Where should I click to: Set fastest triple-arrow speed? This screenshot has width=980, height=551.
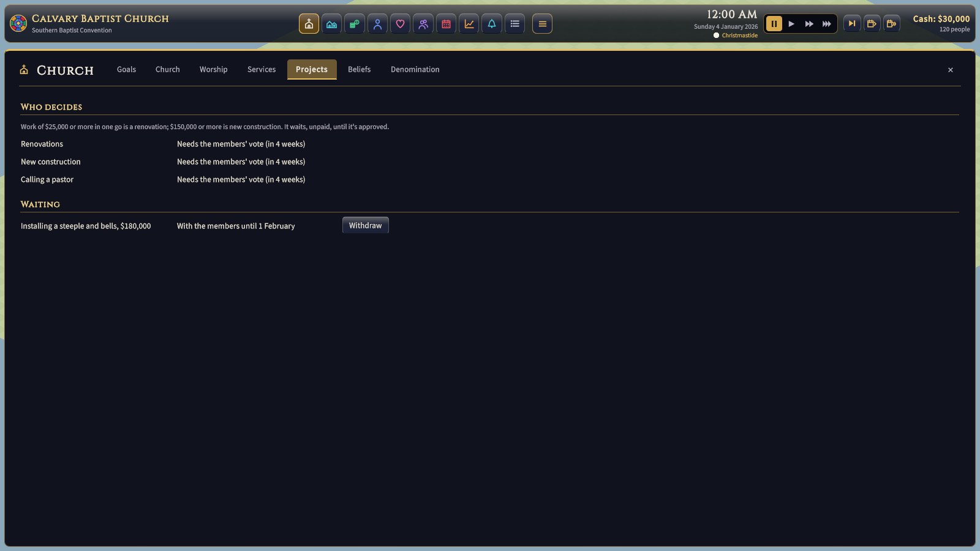click(x=827, y=24)
